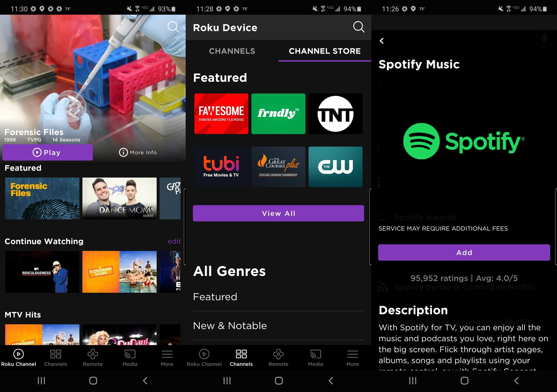The image size is (557, 392).
Task: Tap the back arrow on Spotify page
Action: click(x=382, y=41)
